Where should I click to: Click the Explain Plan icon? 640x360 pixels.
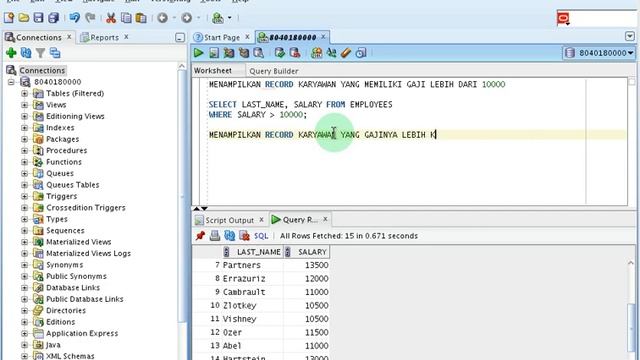tap(229, 53)
